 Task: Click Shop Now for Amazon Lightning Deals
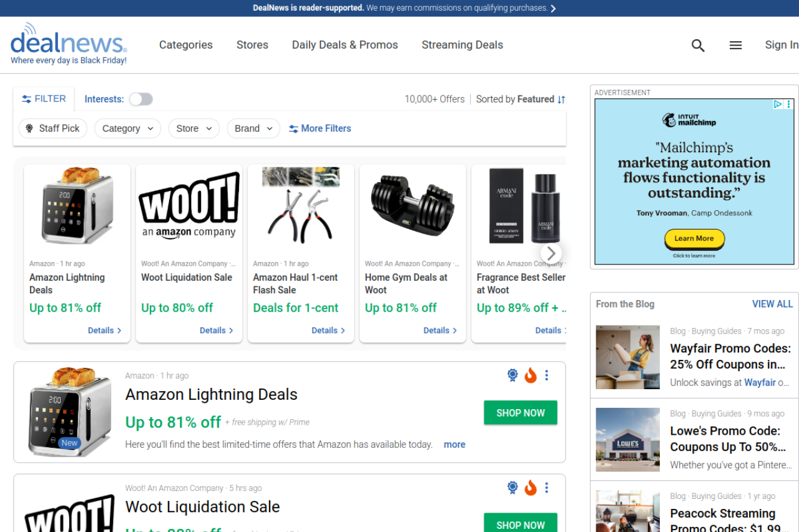pyautogui.click(x=521, y=413)
